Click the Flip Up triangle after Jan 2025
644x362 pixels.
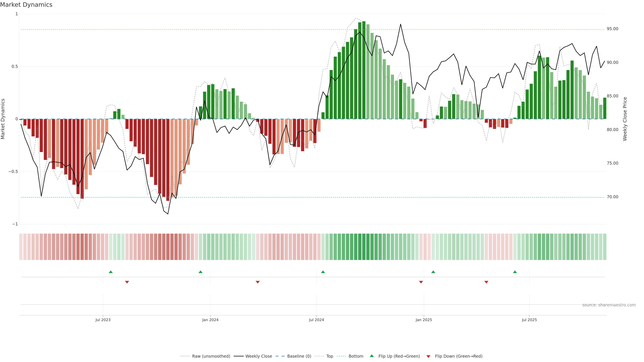433,272
